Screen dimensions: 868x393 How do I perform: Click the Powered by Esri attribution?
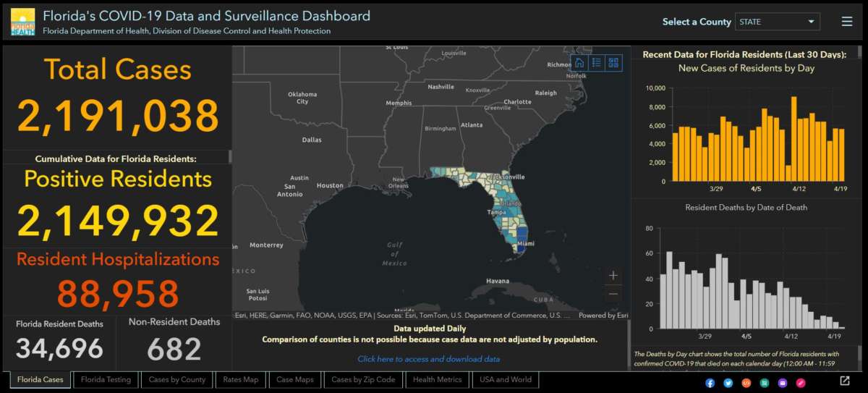pyautogui.click(x=603, y=316)
